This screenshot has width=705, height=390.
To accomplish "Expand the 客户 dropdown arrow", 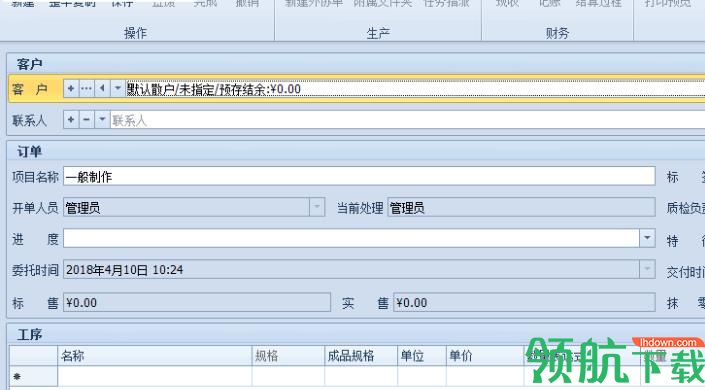I will [118, 89].
